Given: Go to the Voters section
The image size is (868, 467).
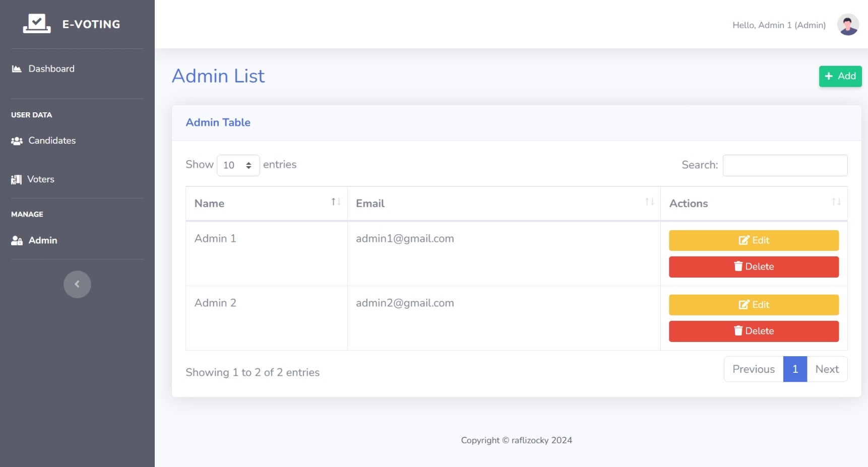Looking at the screenshot, I should click(40, 179).
